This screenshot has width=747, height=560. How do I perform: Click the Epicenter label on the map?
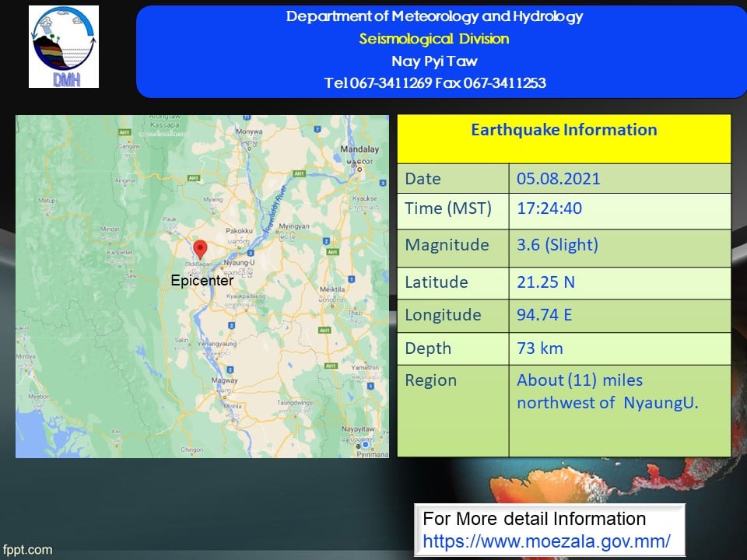pos(202,281)
